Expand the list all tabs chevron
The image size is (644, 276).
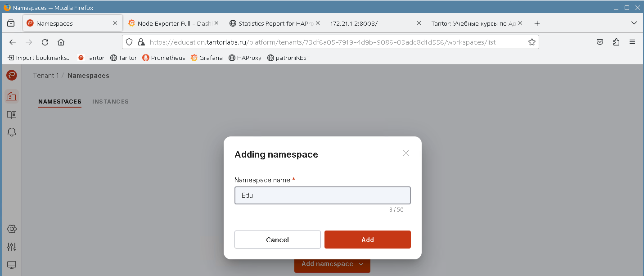[x=634, y=23]
